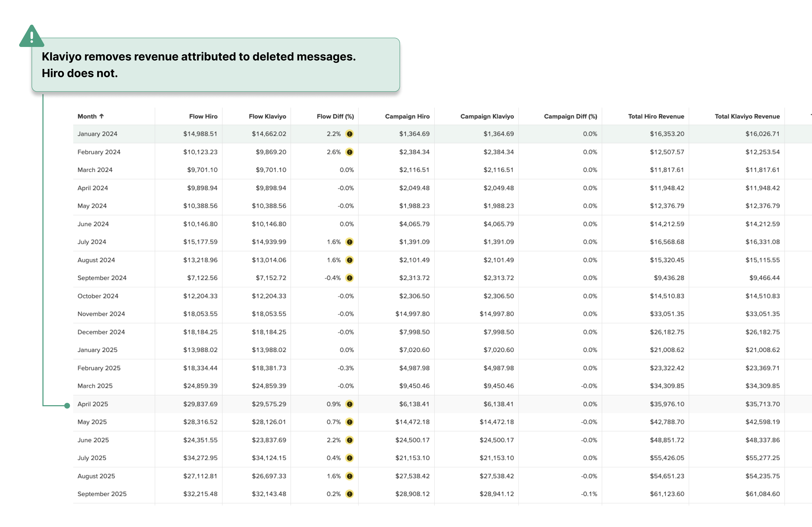Click Total Klaviyo Revenue value $16,026.71
This screenshot has height=527, width=812.
point(763,134)
